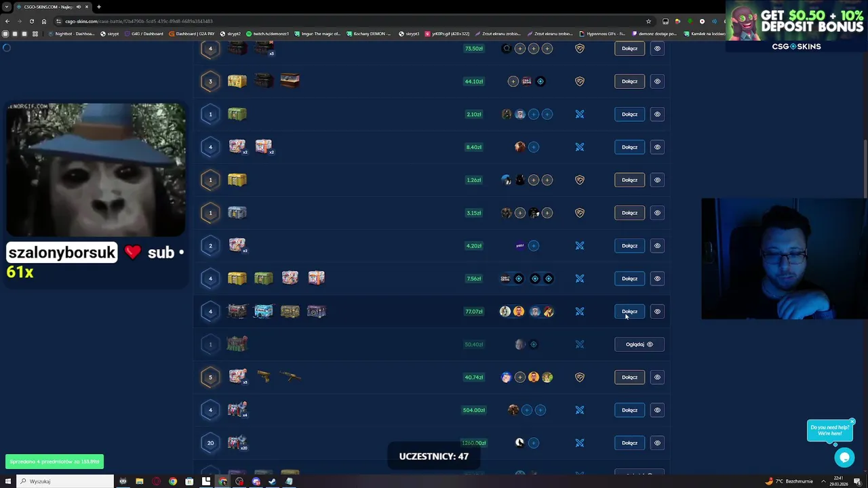Join the 73.50zł battle with Dołącz
Screen dimensions: 868x488
point(629,48)
